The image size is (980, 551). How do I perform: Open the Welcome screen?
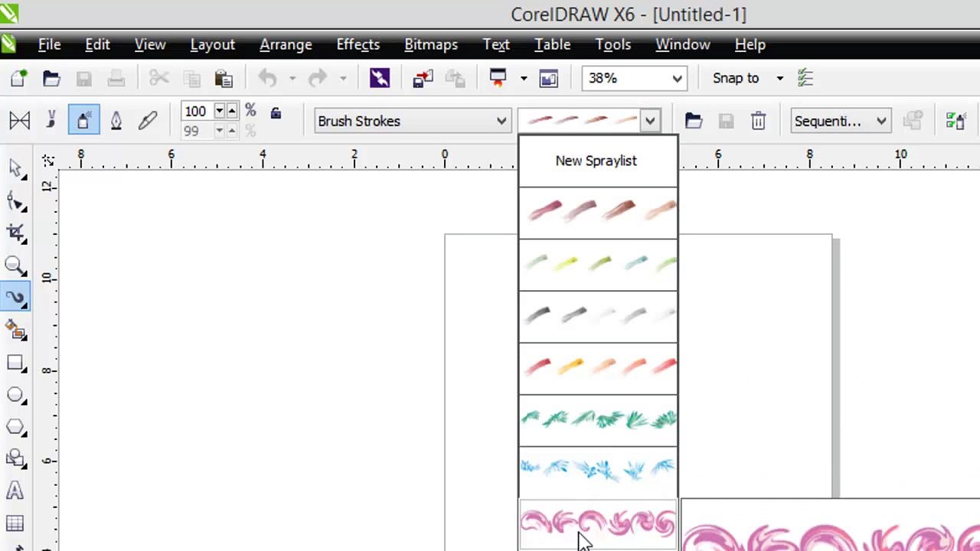coord(548,78)
